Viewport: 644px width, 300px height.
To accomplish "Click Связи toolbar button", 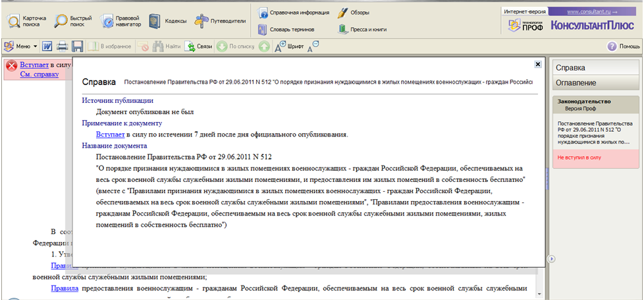I will coord(198,47).
